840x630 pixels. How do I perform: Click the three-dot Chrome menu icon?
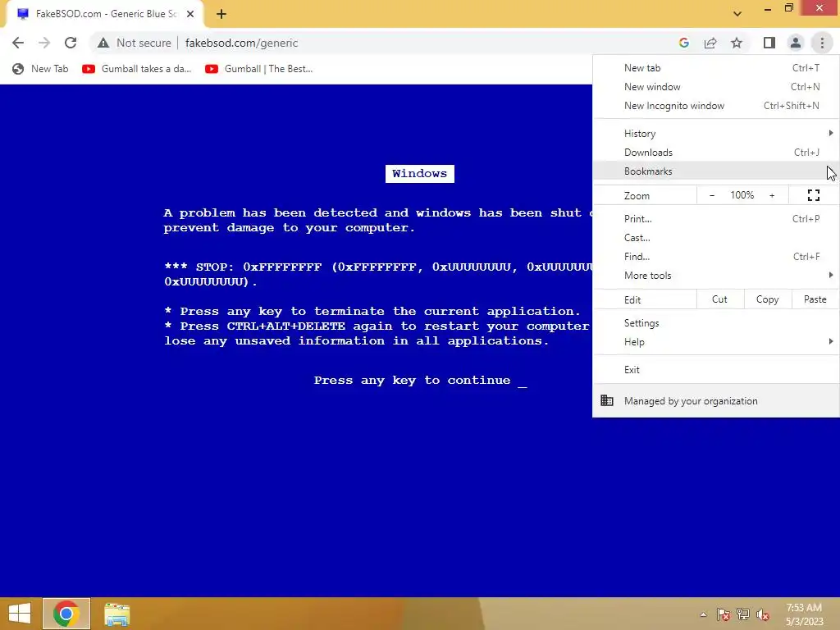[822, 43]
